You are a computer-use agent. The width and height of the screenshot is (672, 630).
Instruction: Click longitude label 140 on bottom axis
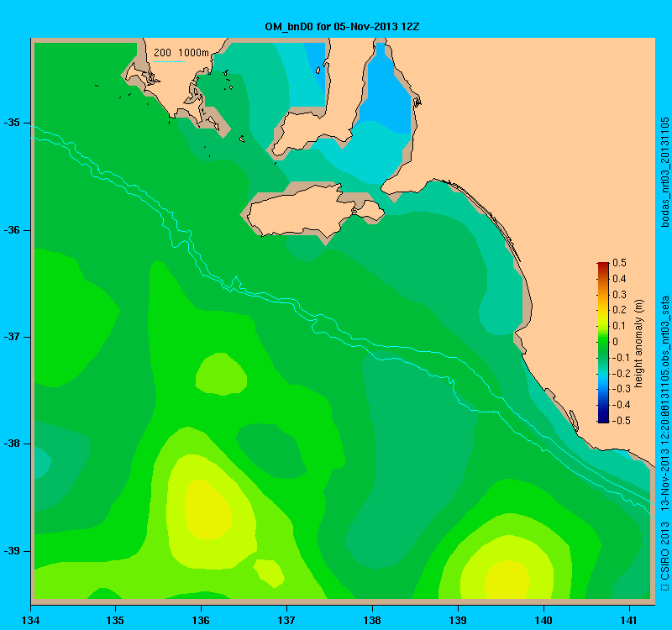coord(543,621)
